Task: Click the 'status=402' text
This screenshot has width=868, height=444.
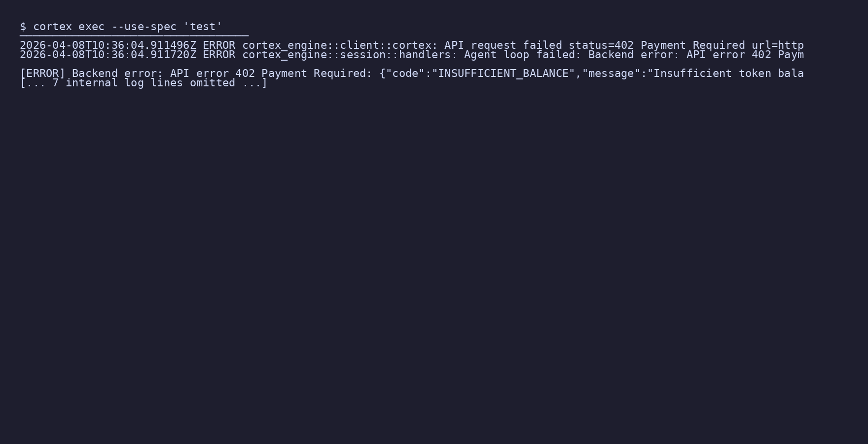Action: [x=601, y=45]
